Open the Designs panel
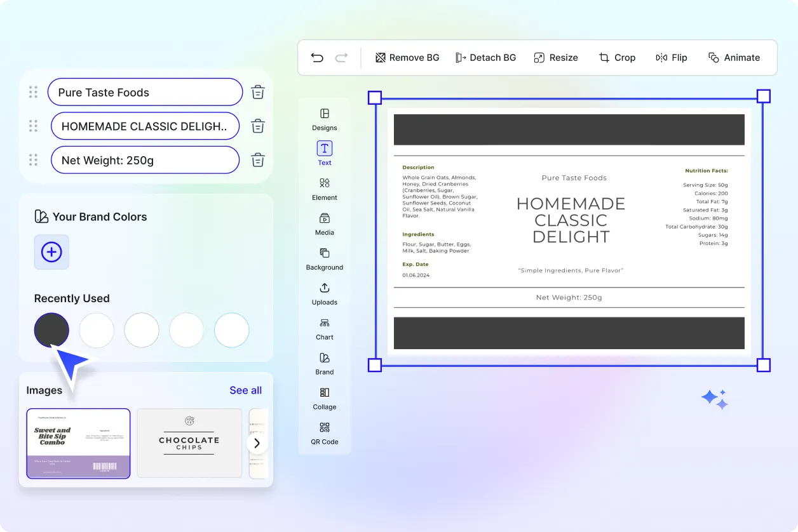Screen dimensions: 798x532 click(x=324, y=121)
